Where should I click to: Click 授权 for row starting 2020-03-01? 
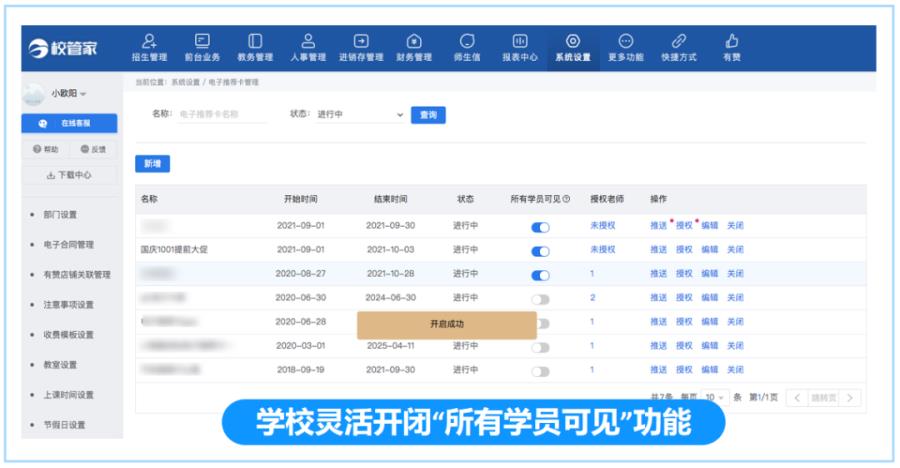click(x=684, y=346)
